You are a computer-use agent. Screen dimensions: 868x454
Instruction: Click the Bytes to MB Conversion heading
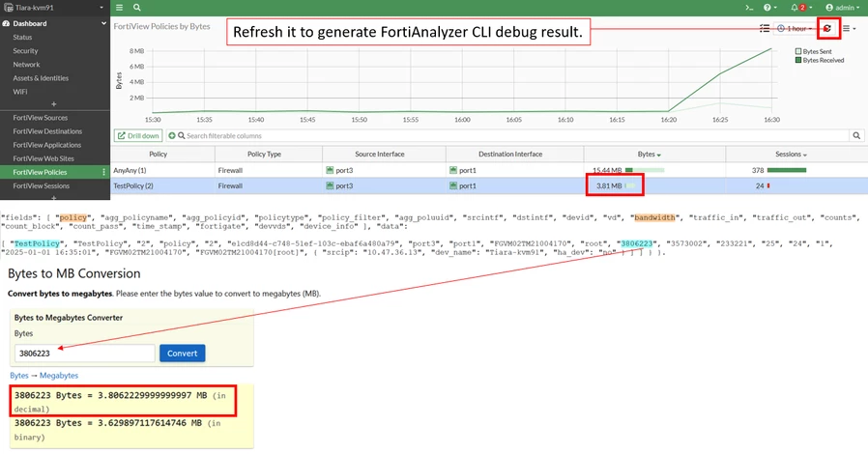(74, 273)
